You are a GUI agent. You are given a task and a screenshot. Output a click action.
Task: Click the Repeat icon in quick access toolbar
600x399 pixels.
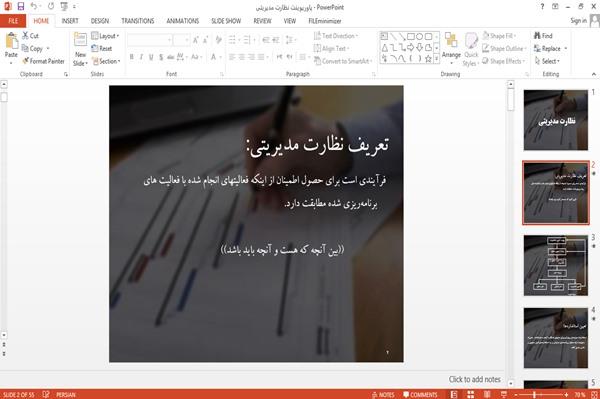[x=51, y=7]
